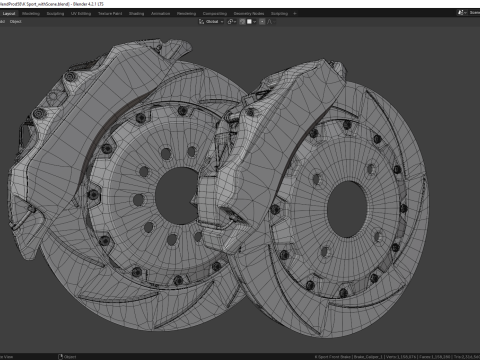Open the Texture Paint workspace
Image resolution: width=480 pixels, height=360 pixels.
[x=110, y=14]
